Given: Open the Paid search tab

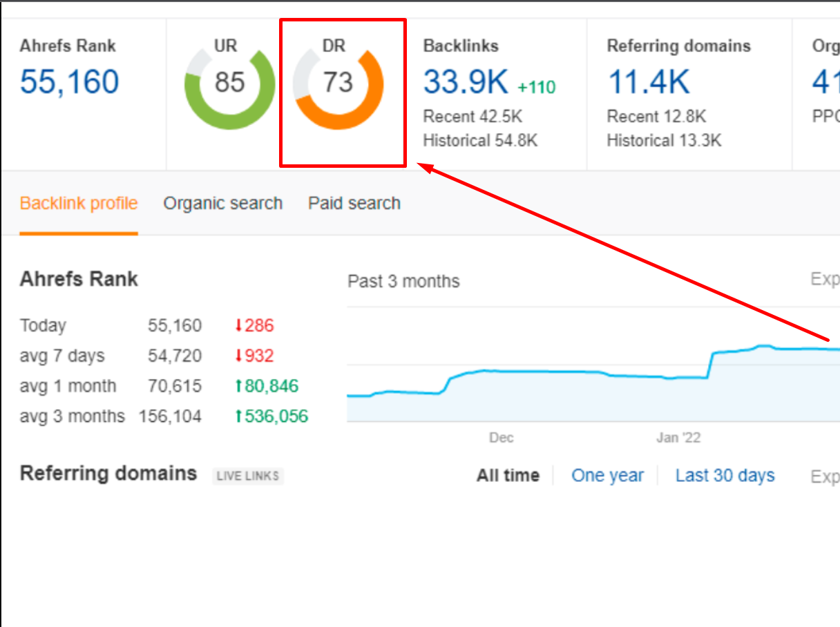Looking at the screenshot, I should (x=354, y=203).
